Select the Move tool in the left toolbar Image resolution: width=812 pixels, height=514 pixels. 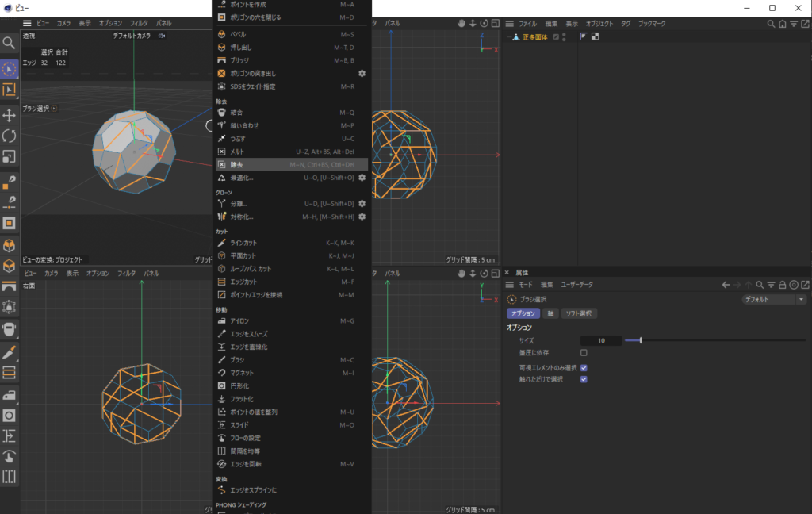(x=10, y=115)
